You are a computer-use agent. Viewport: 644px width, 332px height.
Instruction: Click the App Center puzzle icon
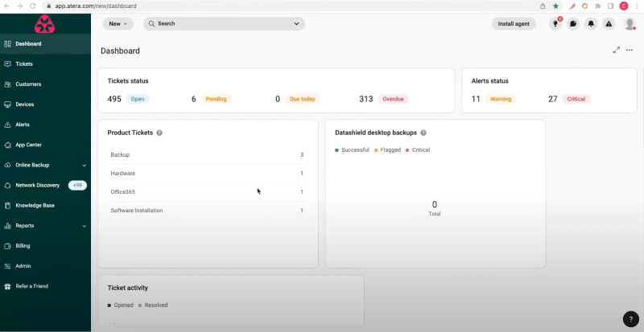pos(7,145)
